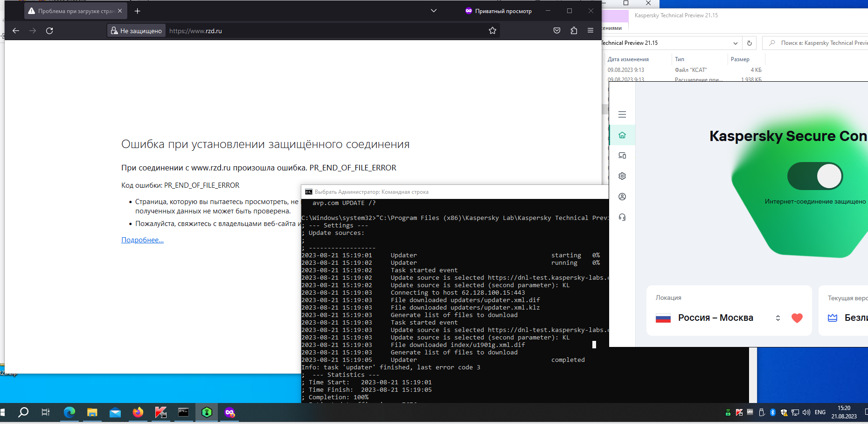Viewport: 868px width, 424px height.
Task: Refresh the Explorer folder view
Action: point(750,43)
